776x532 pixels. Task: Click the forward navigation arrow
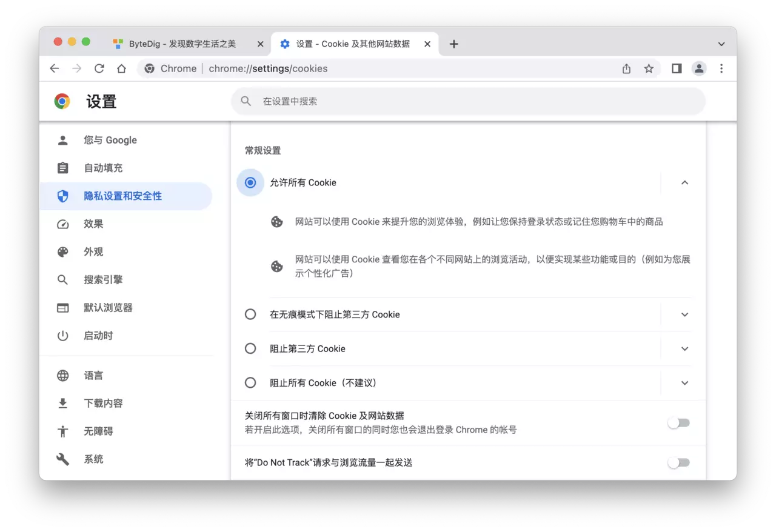click(x=77, y=68)
